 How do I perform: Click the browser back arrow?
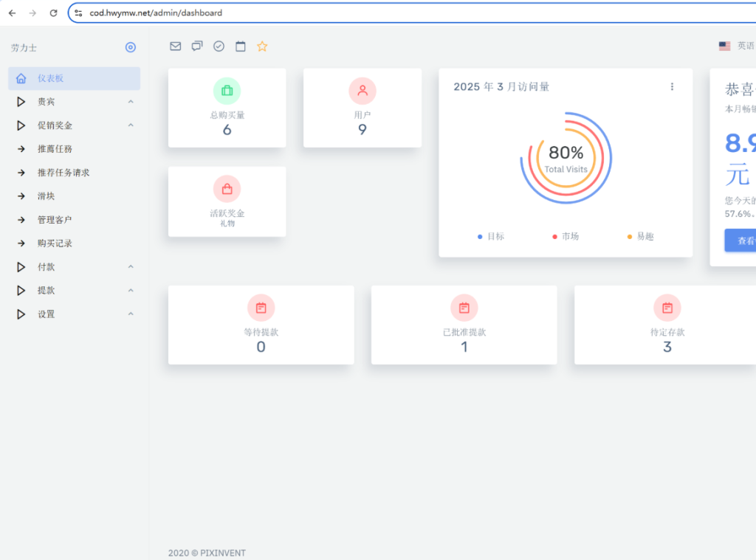[x=12, y=13]
